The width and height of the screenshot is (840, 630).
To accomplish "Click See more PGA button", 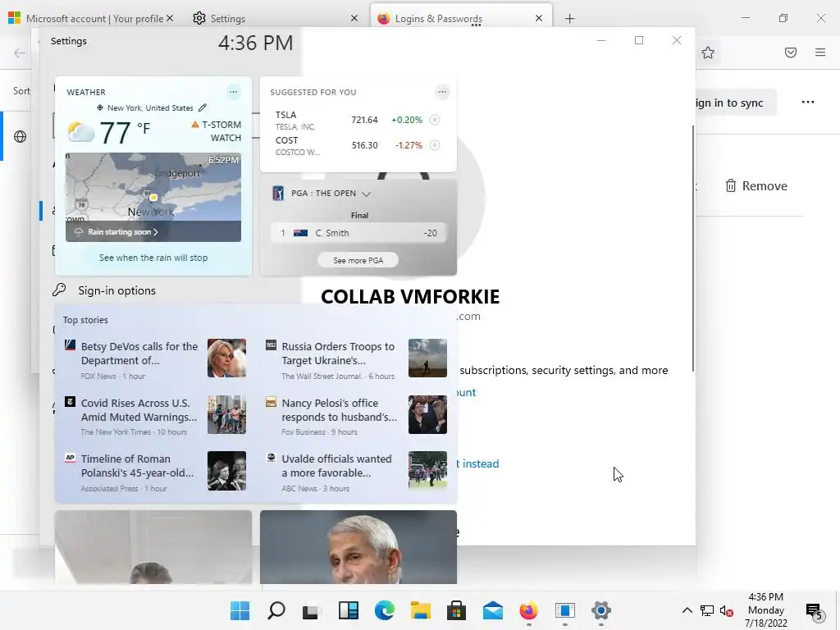I will point(358,260).
